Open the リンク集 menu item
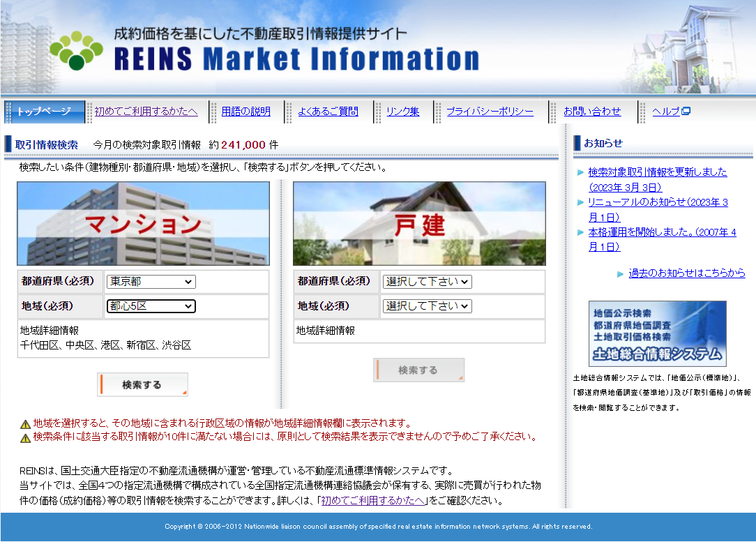 tap(402, 112)
